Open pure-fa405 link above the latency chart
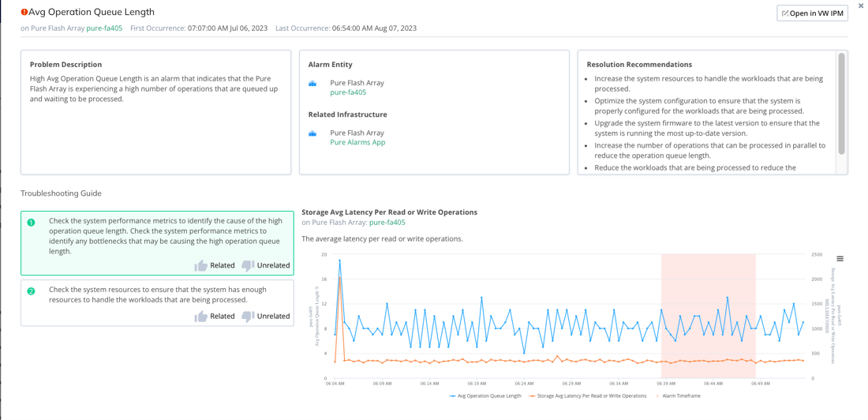The height and width of the screenshot is (420, 868). pos(387,223)
